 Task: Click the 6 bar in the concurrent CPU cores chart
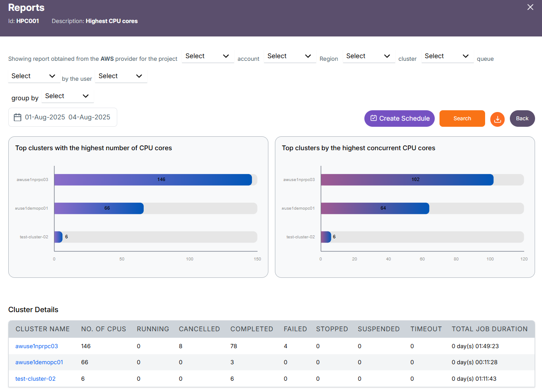tap(326, 237)
